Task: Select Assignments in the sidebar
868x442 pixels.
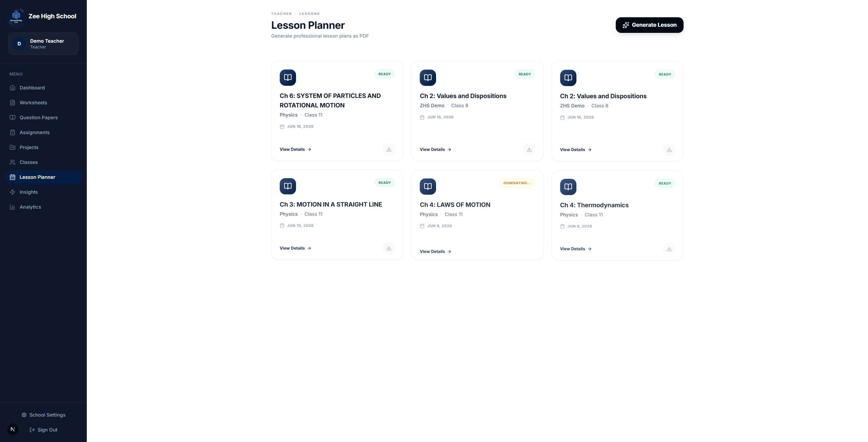Action: pyautogui.click(x=43, y=132)
